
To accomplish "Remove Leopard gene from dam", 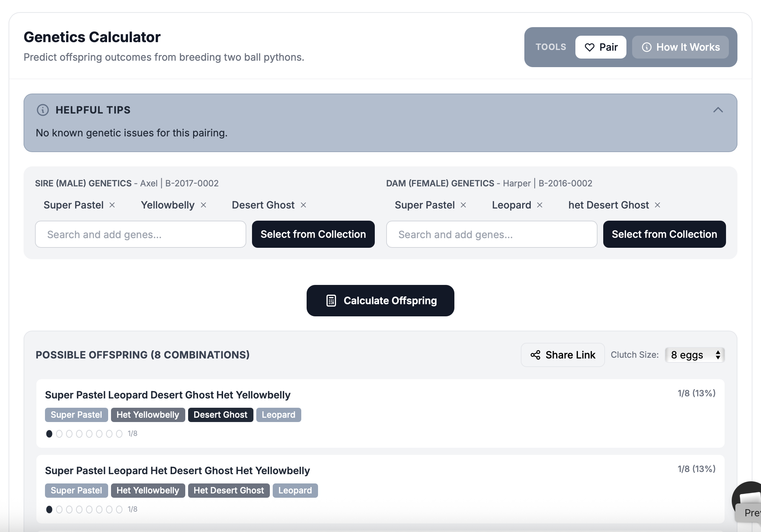I will point(540,205).
